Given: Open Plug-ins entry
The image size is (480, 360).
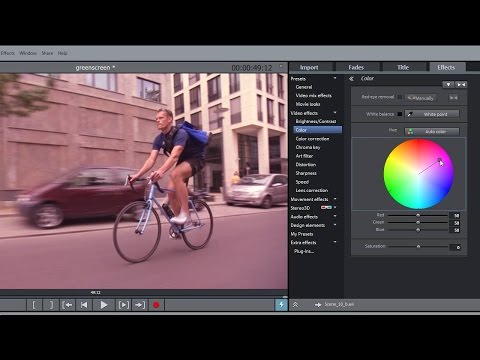Looking at the screenshot, I should coord(304,251).
